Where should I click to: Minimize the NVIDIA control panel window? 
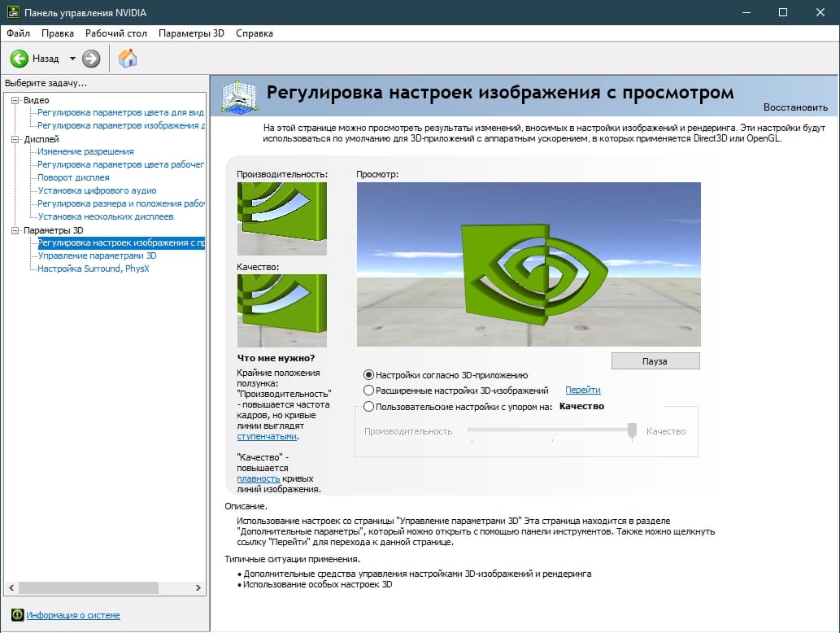pos(746,11)
